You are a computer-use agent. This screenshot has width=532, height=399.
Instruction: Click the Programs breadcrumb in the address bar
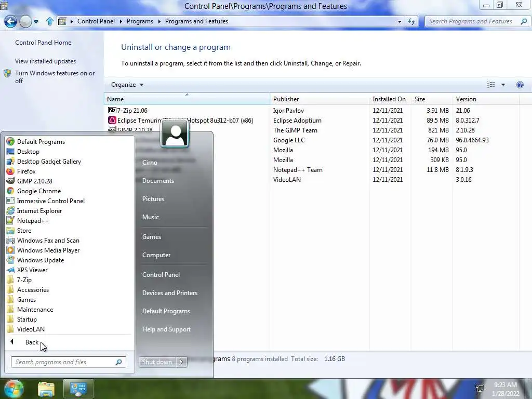coord(140,21)
